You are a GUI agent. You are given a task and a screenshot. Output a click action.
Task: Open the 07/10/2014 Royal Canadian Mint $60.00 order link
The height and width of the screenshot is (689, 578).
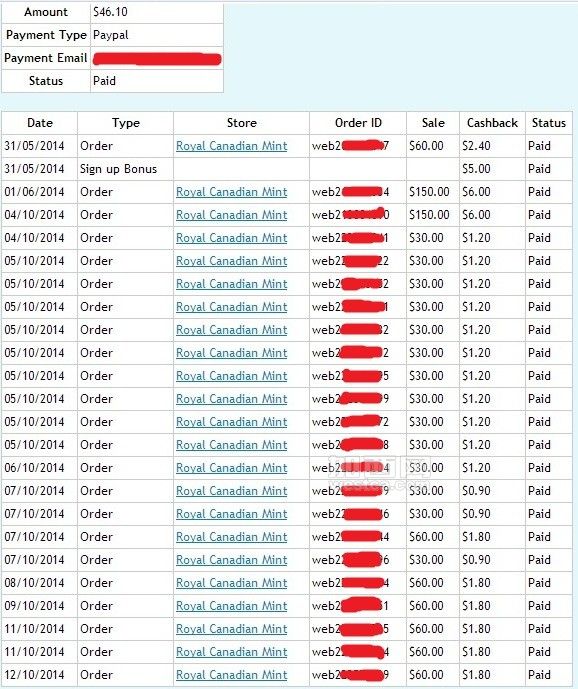tap(232, 537)
